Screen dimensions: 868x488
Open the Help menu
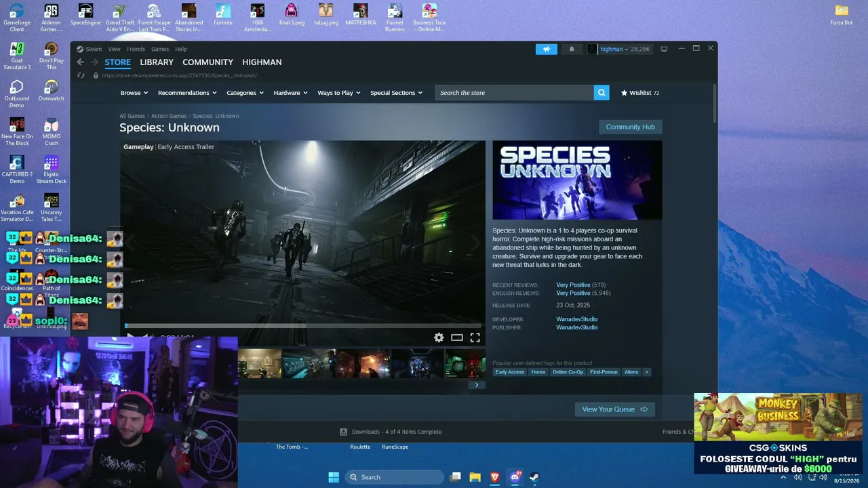click(x=181, y=49)
